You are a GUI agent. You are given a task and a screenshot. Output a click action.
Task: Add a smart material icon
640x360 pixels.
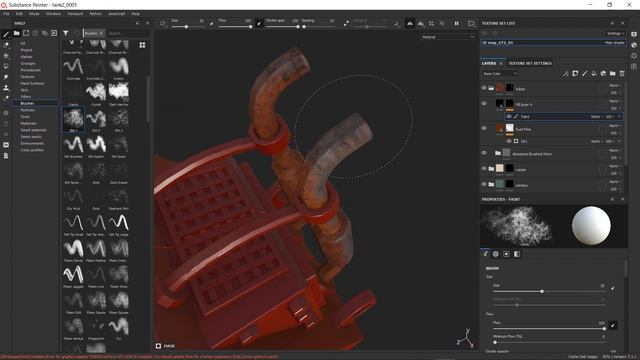click(603, 73)
